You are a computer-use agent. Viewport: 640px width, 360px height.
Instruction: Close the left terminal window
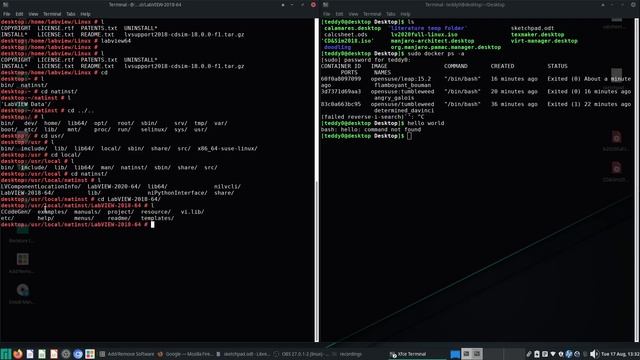[x=313, y=4]
